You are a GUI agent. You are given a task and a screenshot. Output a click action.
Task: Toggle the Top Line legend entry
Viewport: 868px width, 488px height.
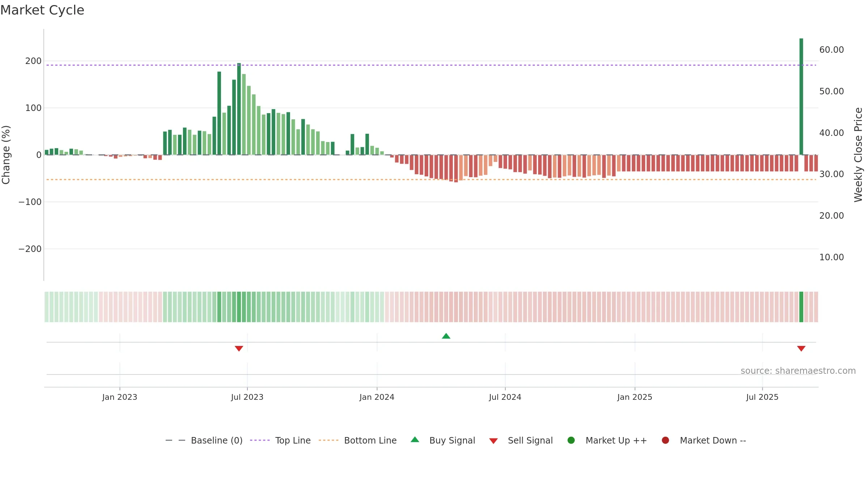point(280,440)
